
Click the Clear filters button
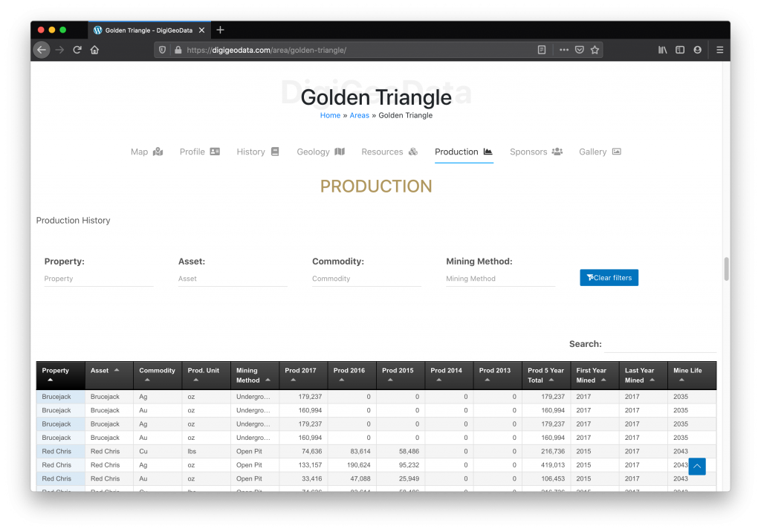pyautogui.click(x=609, y=278)
